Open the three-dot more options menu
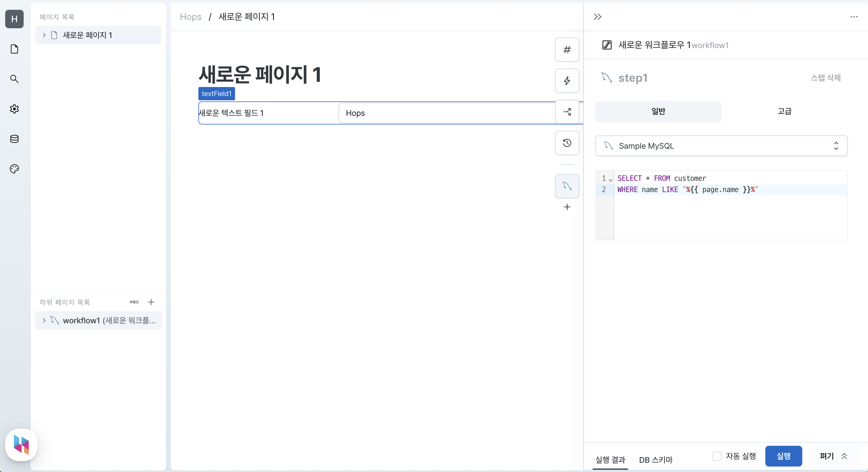The width and height of the screenshot is (868, 472). tap(854, 17)
